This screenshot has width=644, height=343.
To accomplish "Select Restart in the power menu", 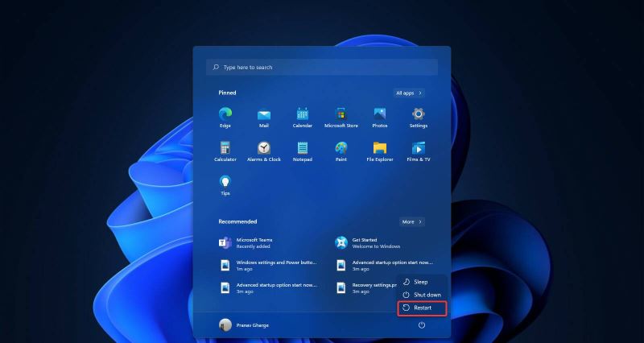I will [423, 308].
